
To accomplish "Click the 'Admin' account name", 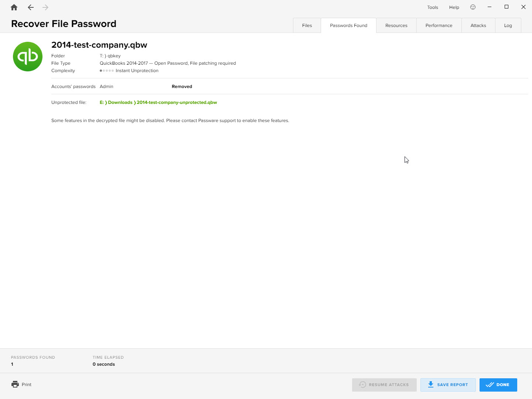I will (106, 87).
